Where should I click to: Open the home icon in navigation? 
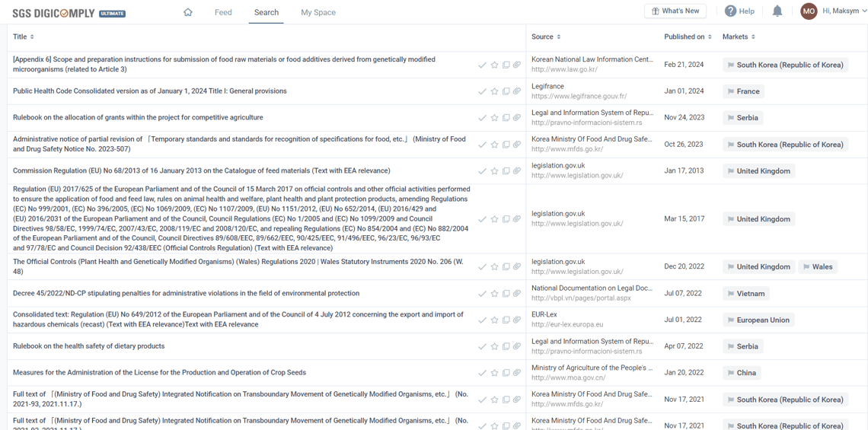tap(187, 12)
